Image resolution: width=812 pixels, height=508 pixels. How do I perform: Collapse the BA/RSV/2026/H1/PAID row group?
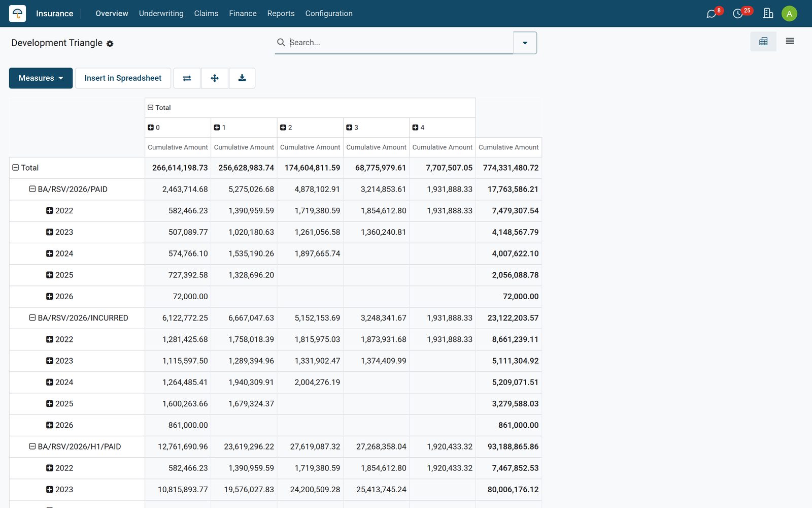tap(32, 447)
